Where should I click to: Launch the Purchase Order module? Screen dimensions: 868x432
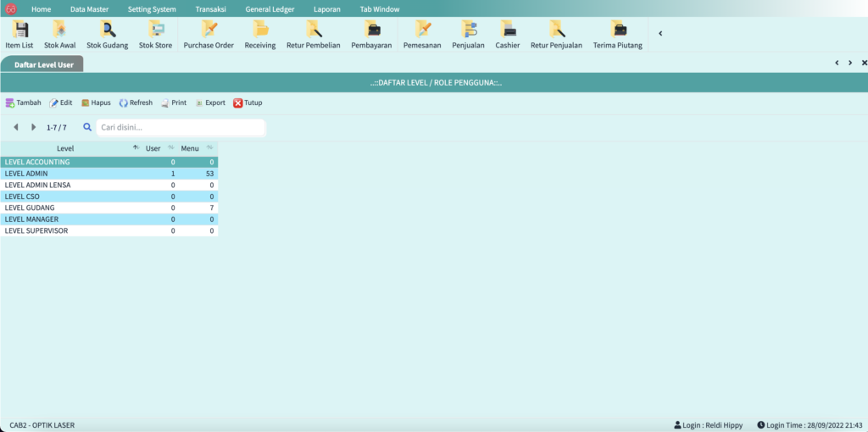(209, 35)
